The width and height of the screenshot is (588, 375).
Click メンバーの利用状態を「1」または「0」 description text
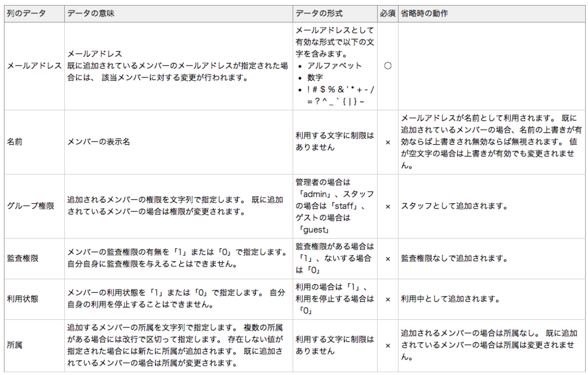(176, 299)
